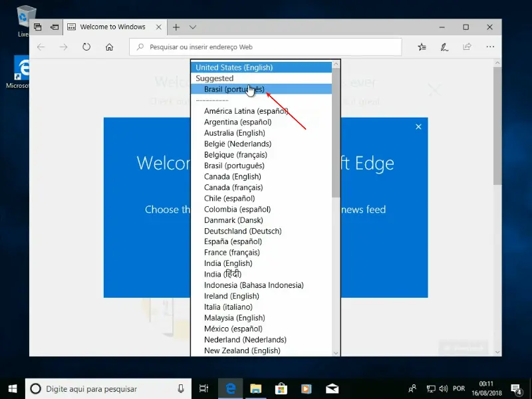Click the dropdown list scrollbar thumb

click(x=336, y=132)
